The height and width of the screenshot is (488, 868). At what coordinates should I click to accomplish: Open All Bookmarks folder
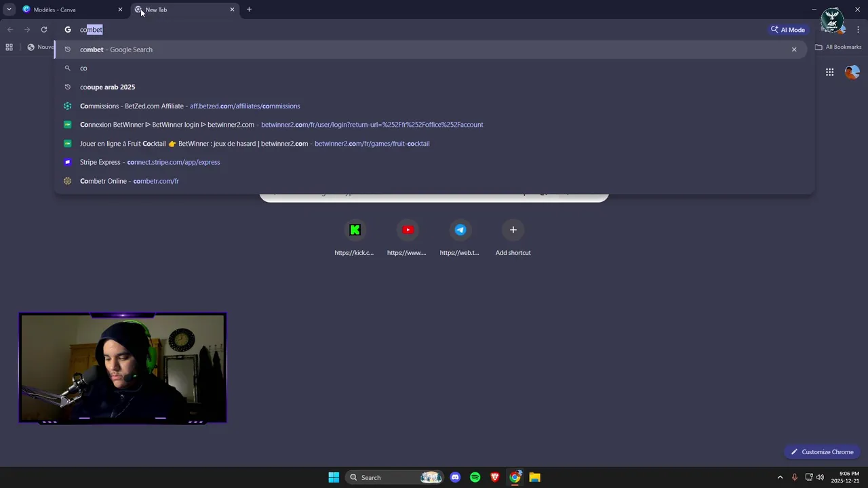point(838,47)
